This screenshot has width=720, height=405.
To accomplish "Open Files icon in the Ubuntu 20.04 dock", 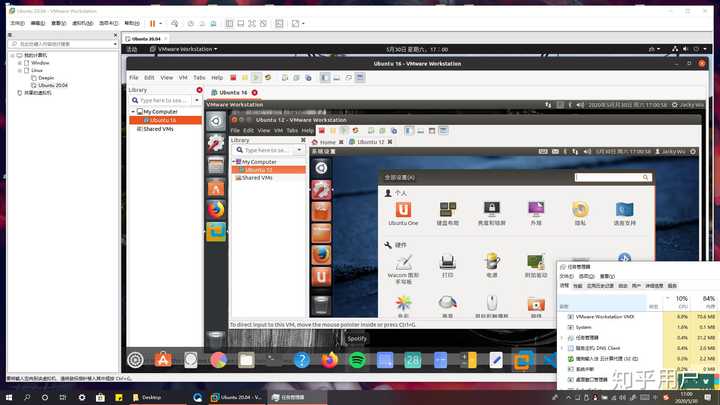I will [246, 360].
